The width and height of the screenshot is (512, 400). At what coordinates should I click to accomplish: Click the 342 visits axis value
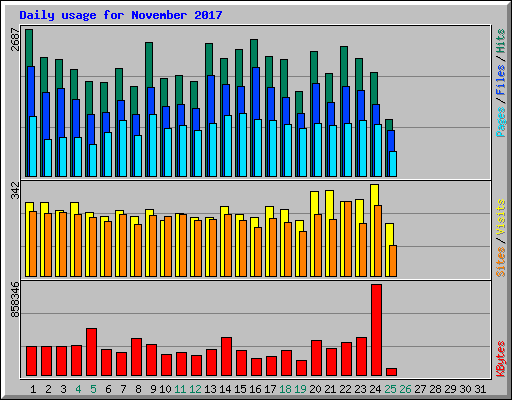coord(15,190)
